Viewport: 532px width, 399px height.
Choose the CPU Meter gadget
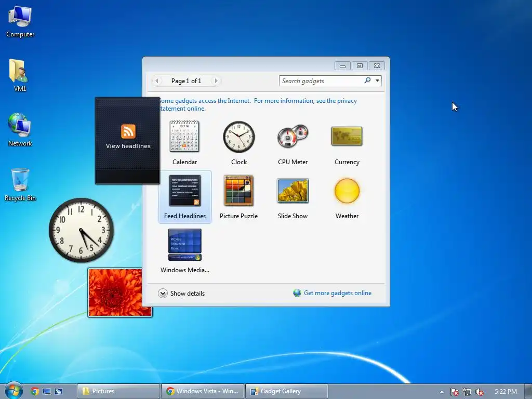pos(293,137)
